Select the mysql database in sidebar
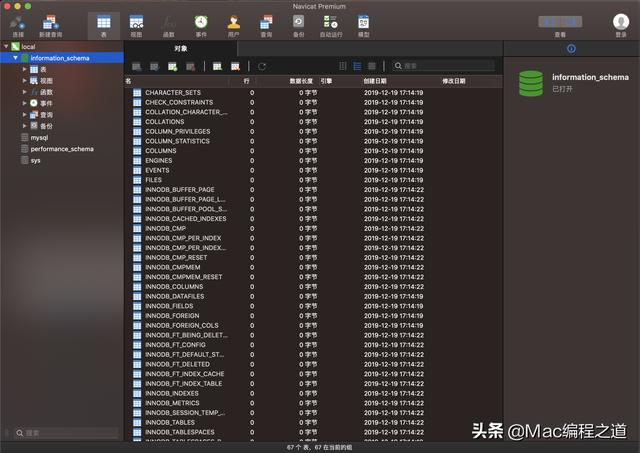This screenshot has height=453, width=640. 39,138
